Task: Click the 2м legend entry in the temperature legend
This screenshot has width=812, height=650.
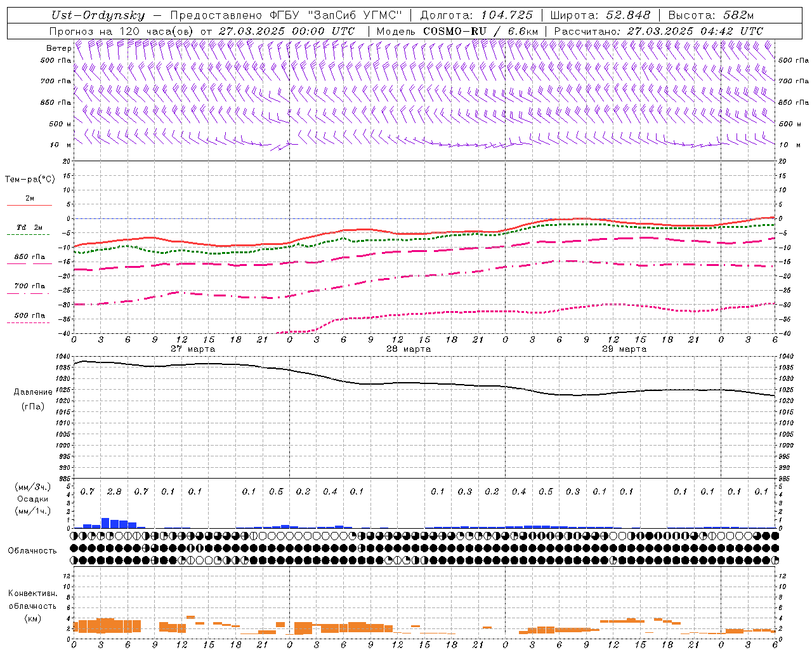Action: click(30, 198)
